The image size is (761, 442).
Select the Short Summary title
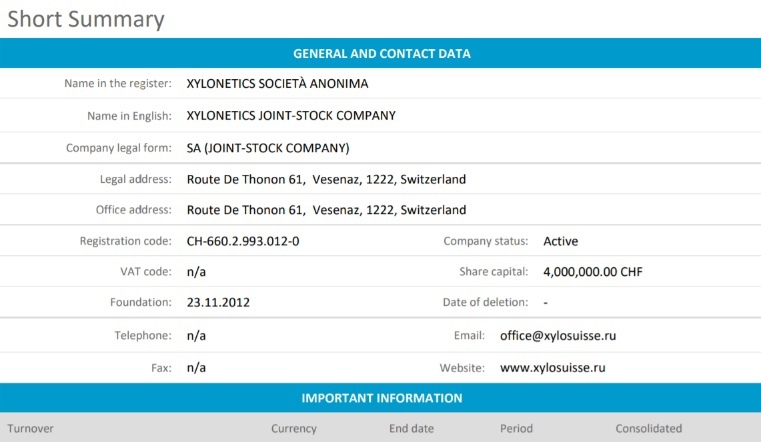click(x=86, y=18)
